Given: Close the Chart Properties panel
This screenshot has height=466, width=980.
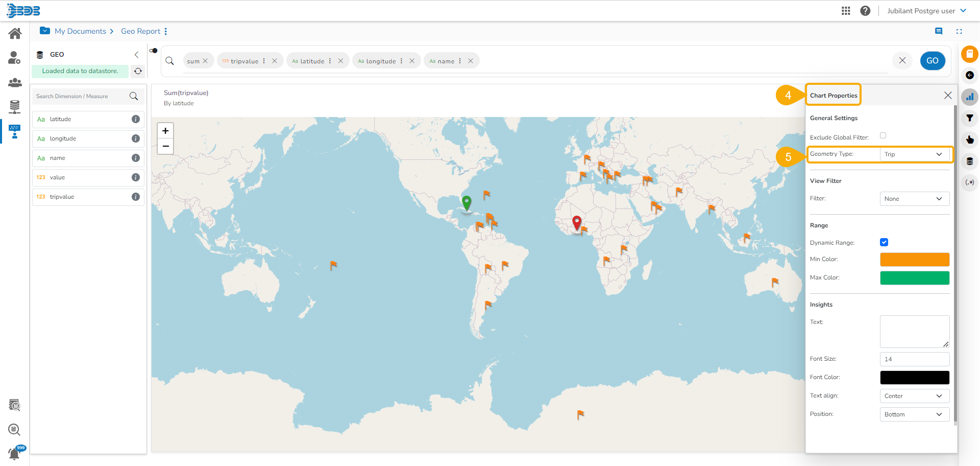Looking at the screenshot, I should (x=948, y=96).
